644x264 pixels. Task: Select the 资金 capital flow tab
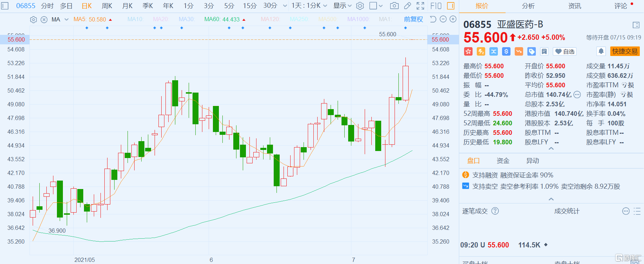tap(503, 161)
